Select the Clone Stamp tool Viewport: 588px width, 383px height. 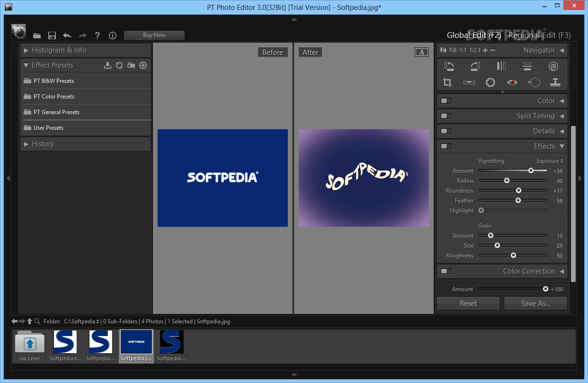click(556, 82)
